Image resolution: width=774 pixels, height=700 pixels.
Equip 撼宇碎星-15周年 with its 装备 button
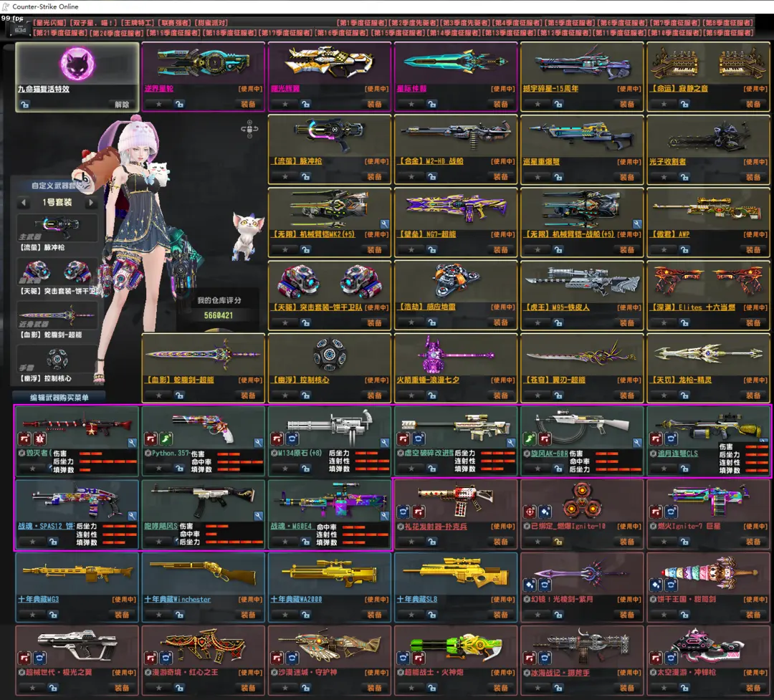627,104
